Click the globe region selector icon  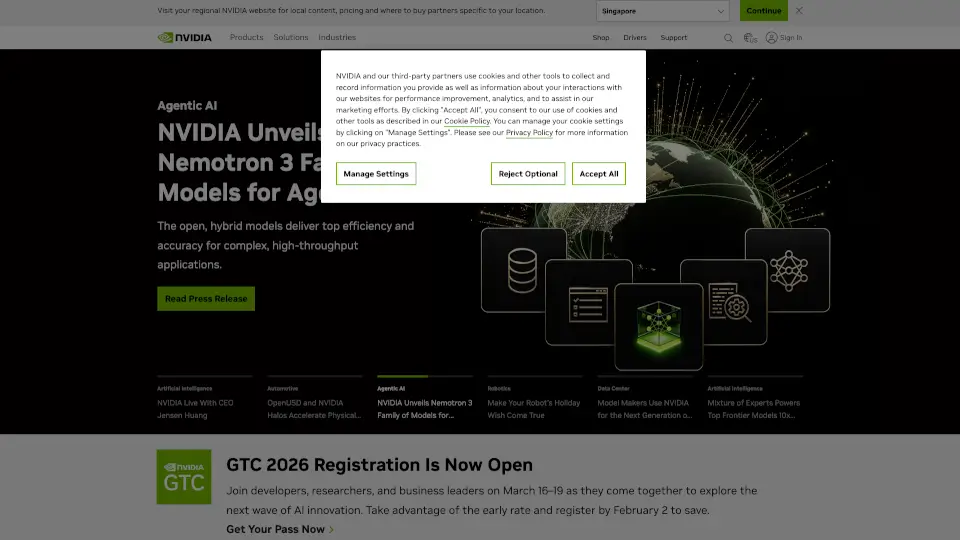click(x=750, y=38)
